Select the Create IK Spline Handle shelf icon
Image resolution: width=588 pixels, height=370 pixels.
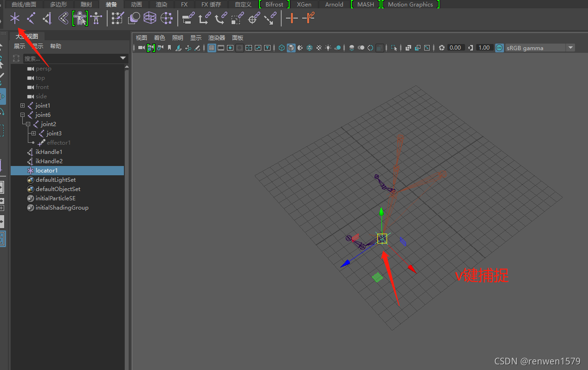click(x=64, y=19)
